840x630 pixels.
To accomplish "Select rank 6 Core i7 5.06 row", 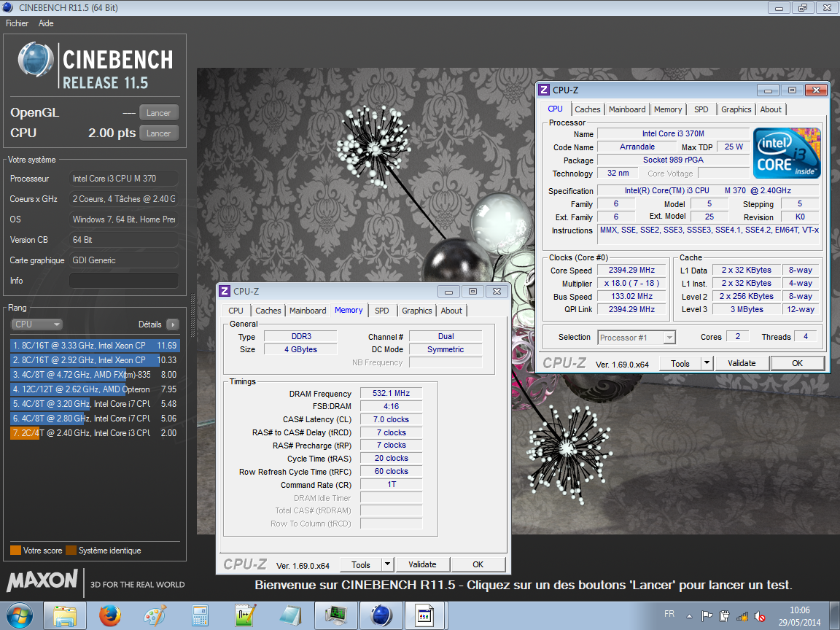I will 95,419.
